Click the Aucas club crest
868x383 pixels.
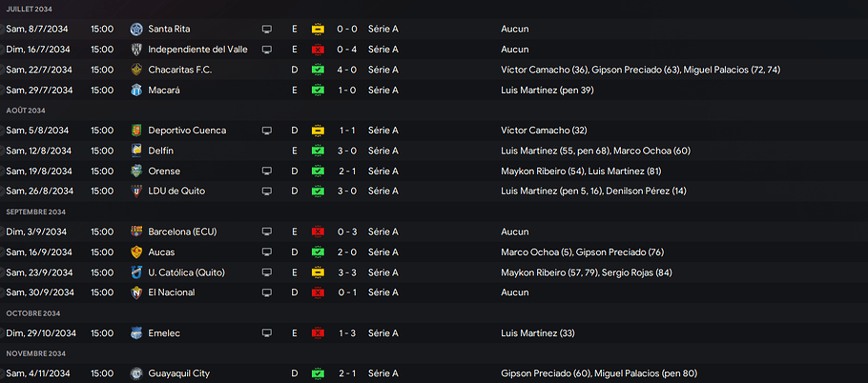(x=136, y=252)
